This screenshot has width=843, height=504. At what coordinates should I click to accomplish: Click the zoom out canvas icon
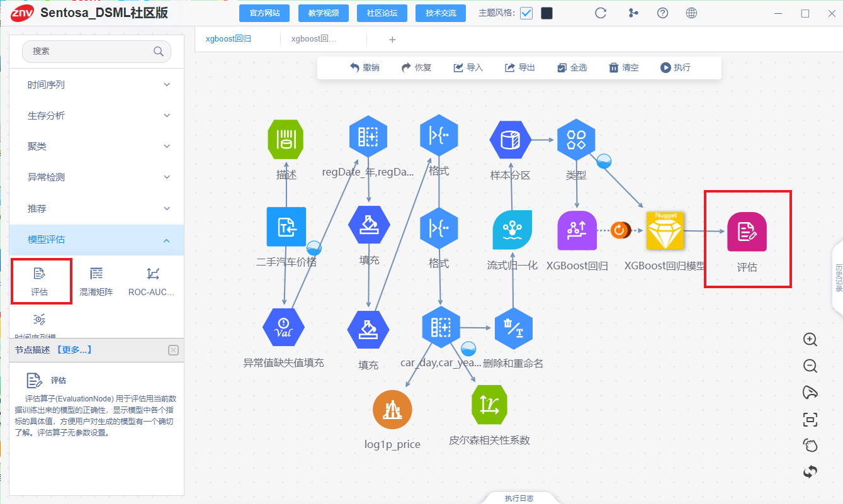click(x=810, y=366)
